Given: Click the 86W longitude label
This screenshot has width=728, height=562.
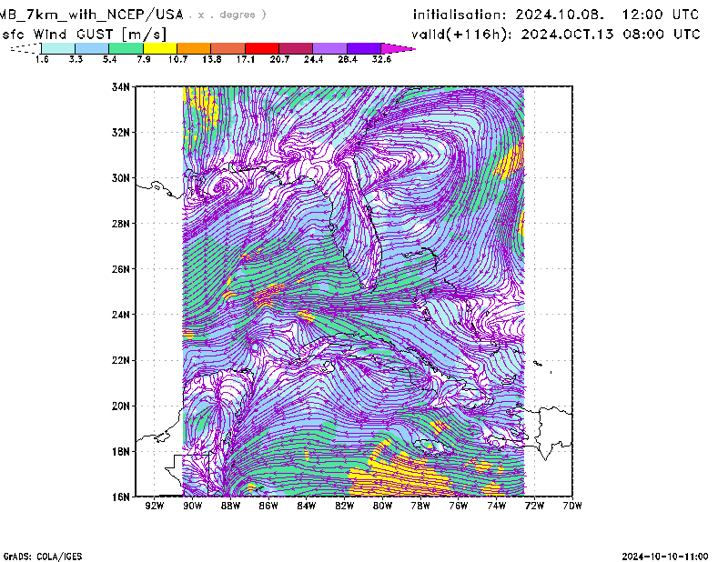Looking at the screenshot, I should click(x=268, y=506).
